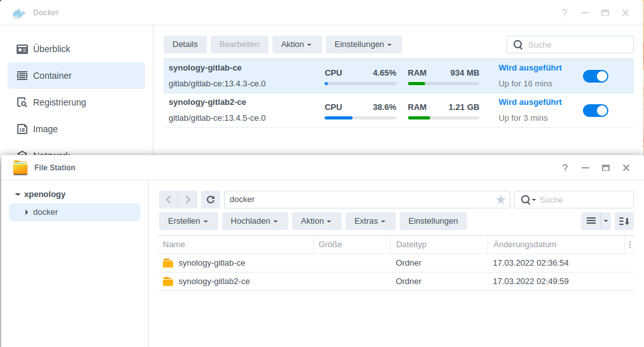This screenshot has width=644, height=347.
Task: Click image tag gitlab/gitlab-ce:13.4.5-ce.0
Action: pyautogui.click(x=217, y=118)
